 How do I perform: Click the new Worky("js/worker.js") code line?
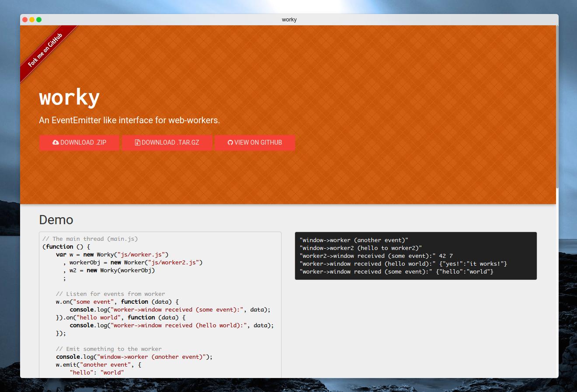[x=112, y=254]
